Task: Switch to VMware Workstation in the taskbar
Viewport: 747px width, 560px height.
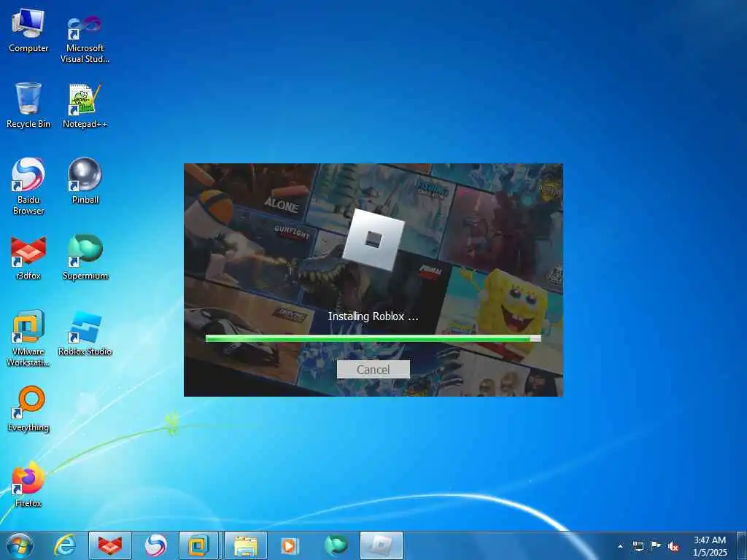Action: pyautogui.click(x=200, y=545)
